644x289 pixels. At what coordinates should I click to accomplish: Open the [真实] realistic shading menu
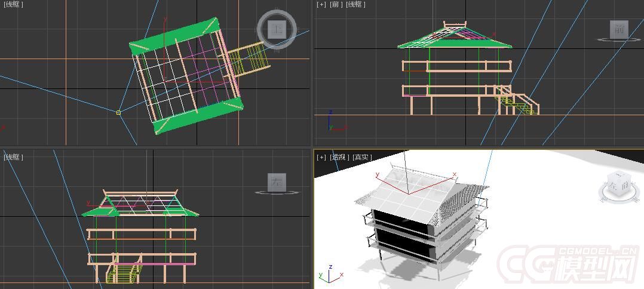click(362, 157)
